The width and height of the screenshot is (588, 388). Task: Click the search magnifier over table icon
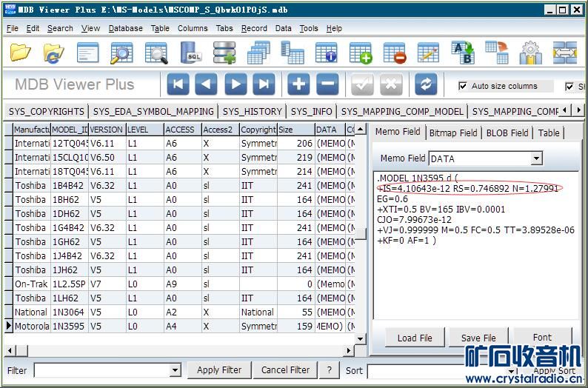coord(122,53)
